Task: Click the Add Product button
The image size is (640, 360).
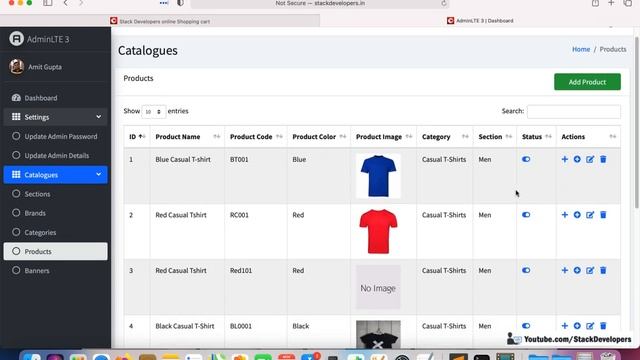Action: (587, 82)
